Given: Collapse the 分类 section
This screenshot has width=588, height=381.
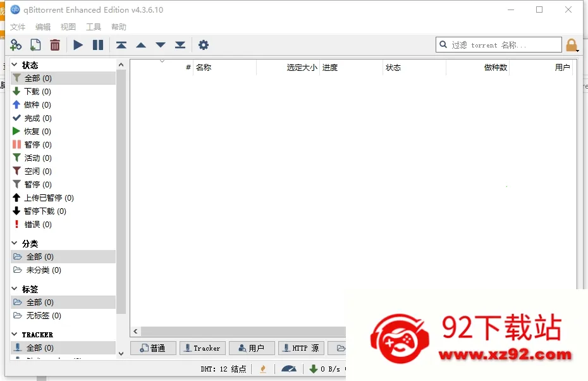Looking at the screenshot, I should coord(15,243).
